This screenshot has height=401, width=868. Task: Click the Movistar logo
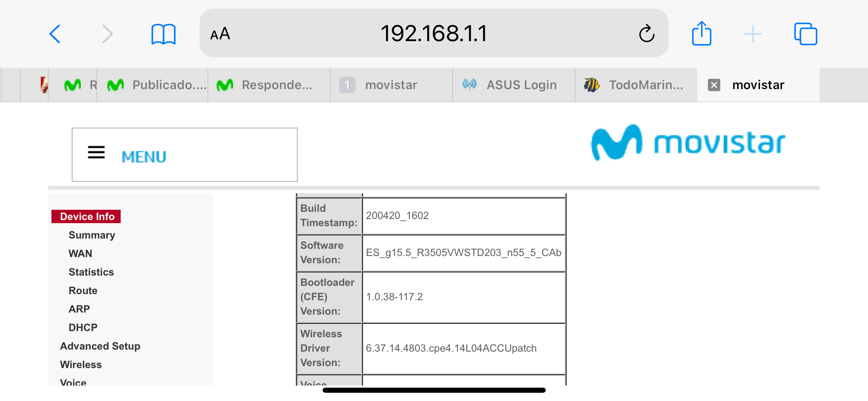687,143
